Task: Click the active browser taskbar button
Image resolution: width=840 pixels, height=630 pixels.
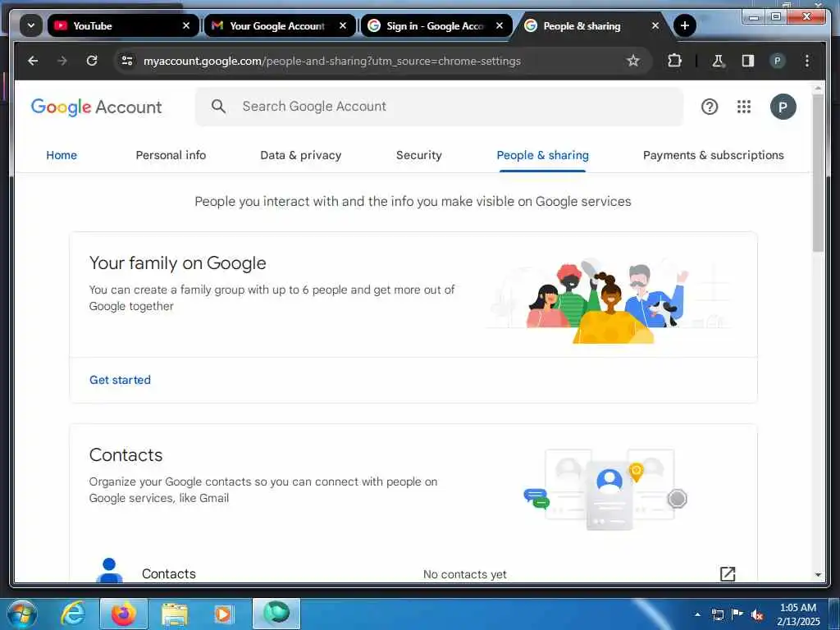Action: pyautogui.click(x=276, y=614)
